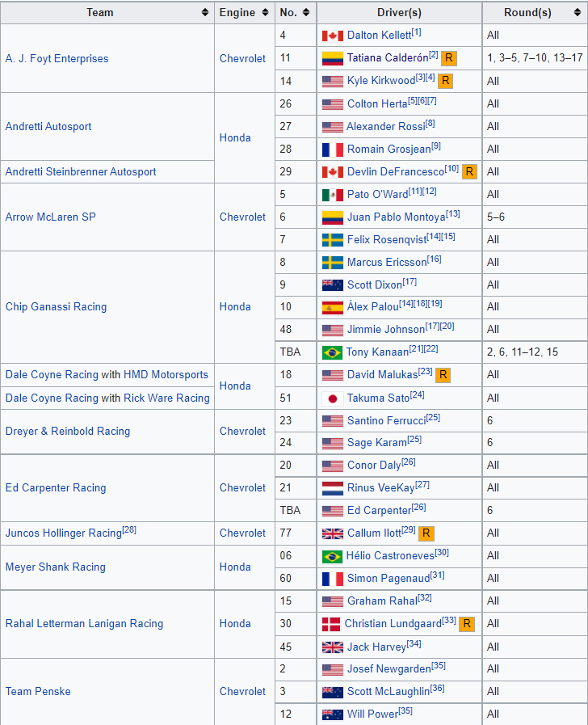
Task: Click the Mexican flag next to Pato O'Ward
Action: click(x=332, y=195)
